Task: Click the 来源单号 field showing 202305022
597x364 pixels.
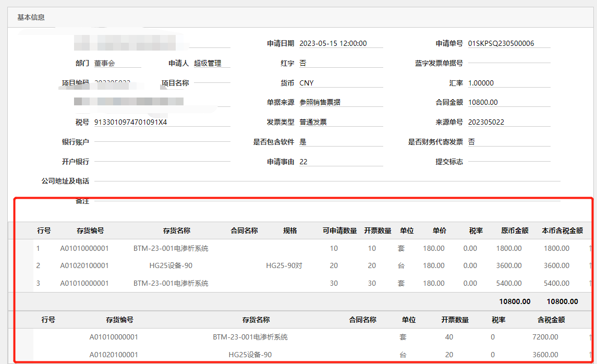Action: [509, 122]
